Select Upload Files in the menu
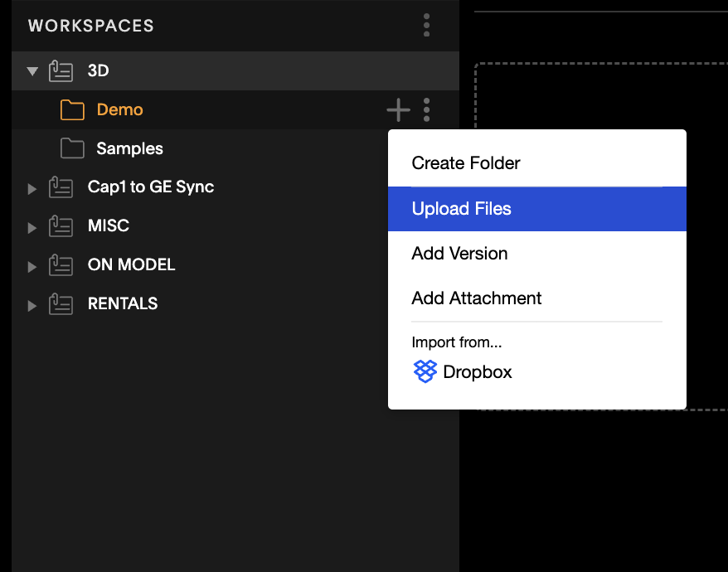 [536, 209]
